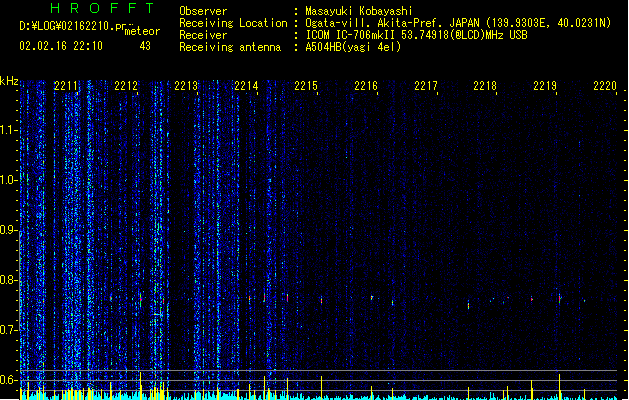
Task: Click the 2218 time axis label
Action: (485, 86)
